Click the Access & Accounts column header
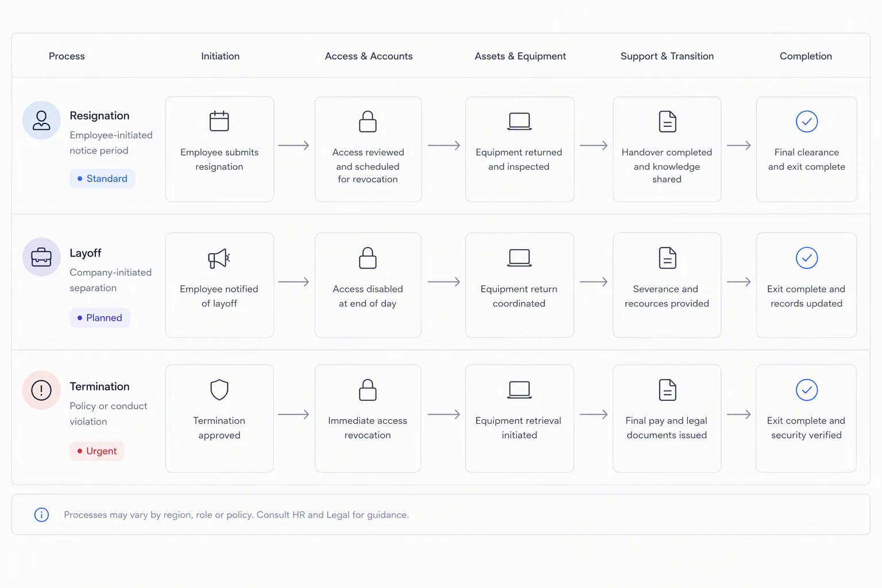 pyautogui.click(x=369, y=56)
